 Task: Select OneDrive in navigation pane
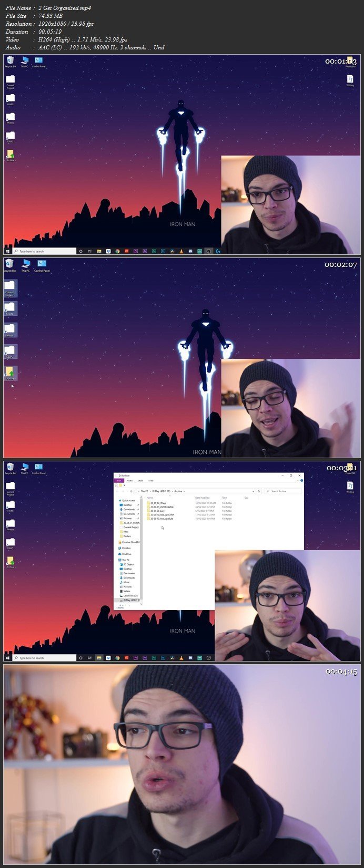[x=126, y=554]
